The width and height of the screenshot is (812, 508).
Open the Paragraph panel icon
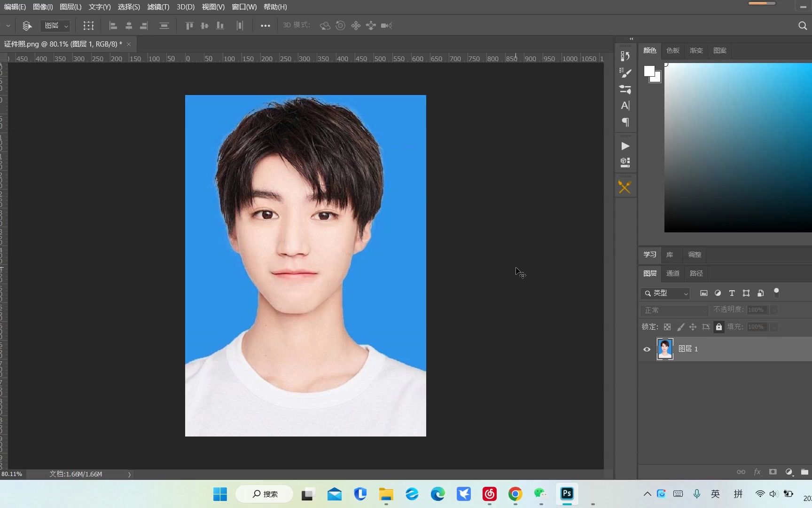tap(625, 122)
